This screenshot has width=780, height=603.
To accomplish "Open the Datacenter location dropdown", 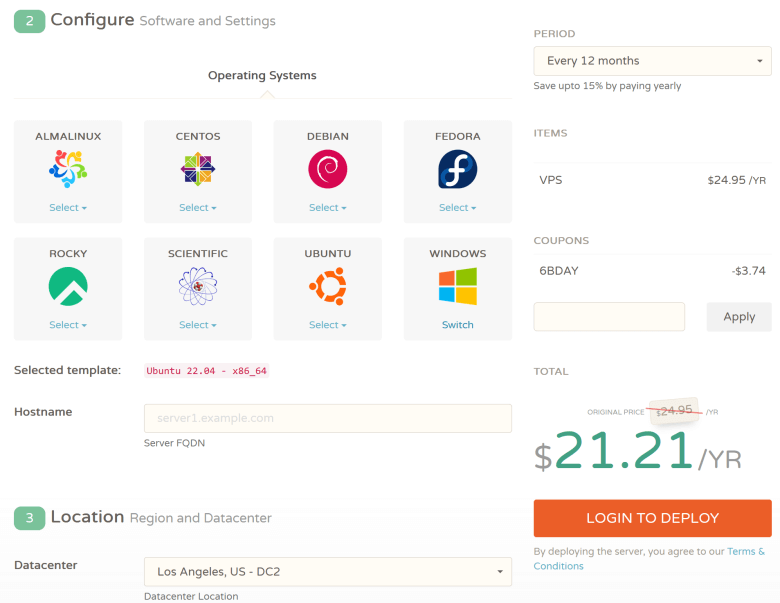I will 328,572.
